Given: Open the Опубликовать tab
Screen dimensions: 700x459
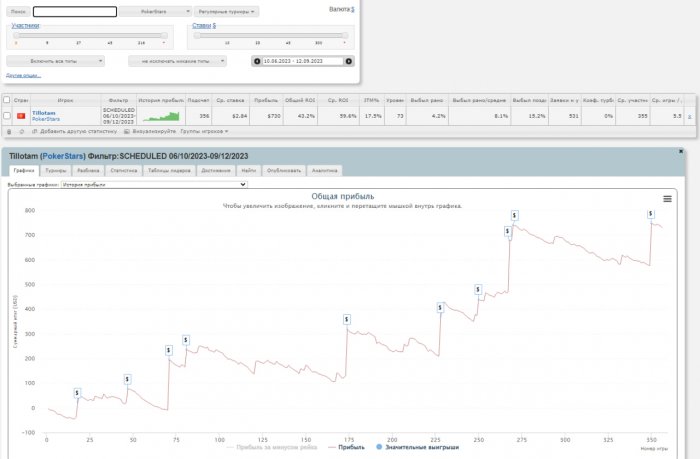Looking at the screenshot, I should click(x=284, y=171).
